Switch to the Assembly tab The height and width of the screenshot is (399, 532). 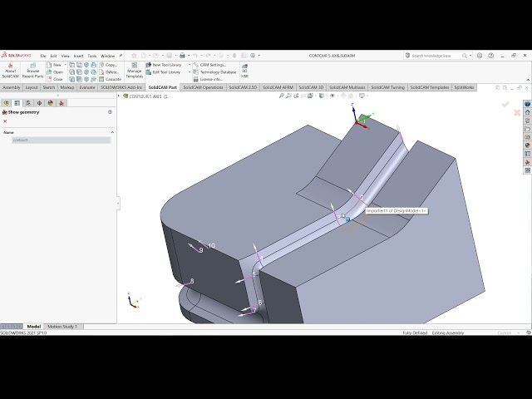click(12, 87)
